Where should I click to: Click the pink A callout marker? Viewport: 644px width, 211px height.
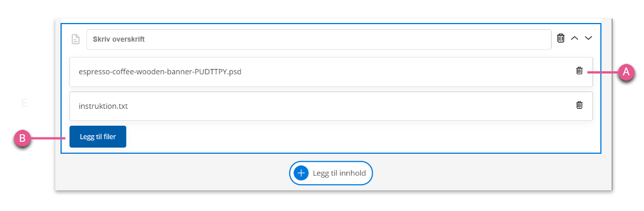pos(626,72)
